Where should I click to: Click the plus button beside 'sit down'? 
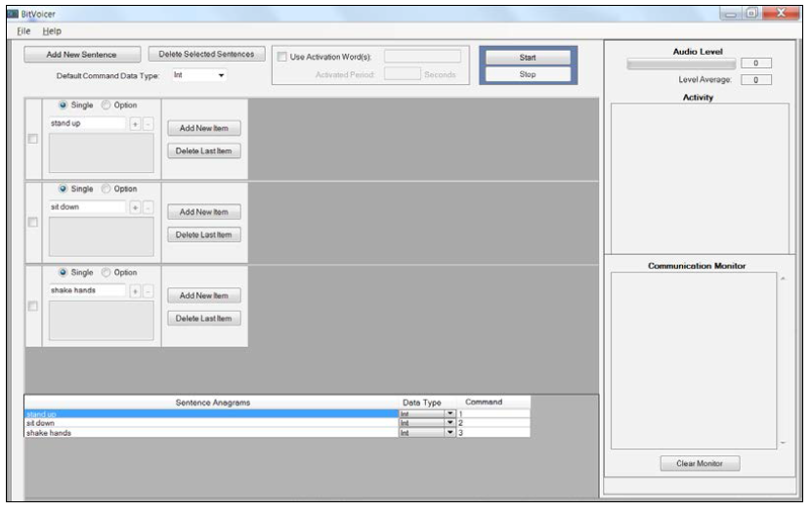[x=135, y=207]
